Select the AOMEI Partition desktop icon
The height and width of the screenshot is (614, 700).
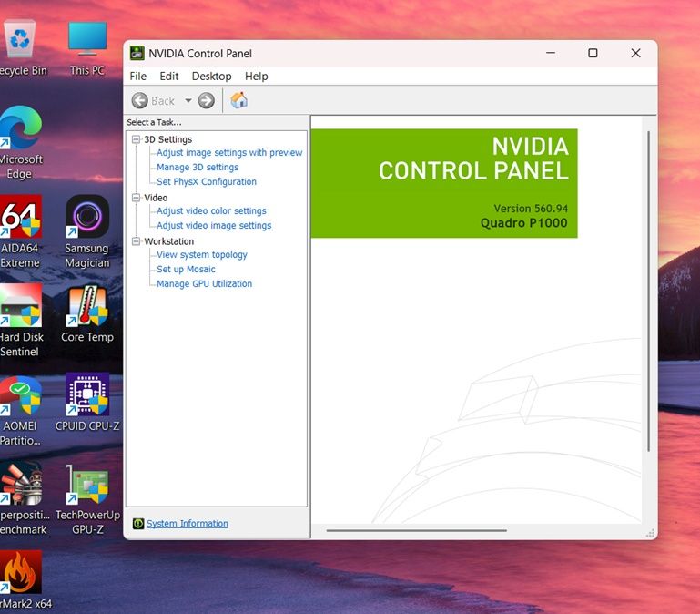[x=20, y=409]
